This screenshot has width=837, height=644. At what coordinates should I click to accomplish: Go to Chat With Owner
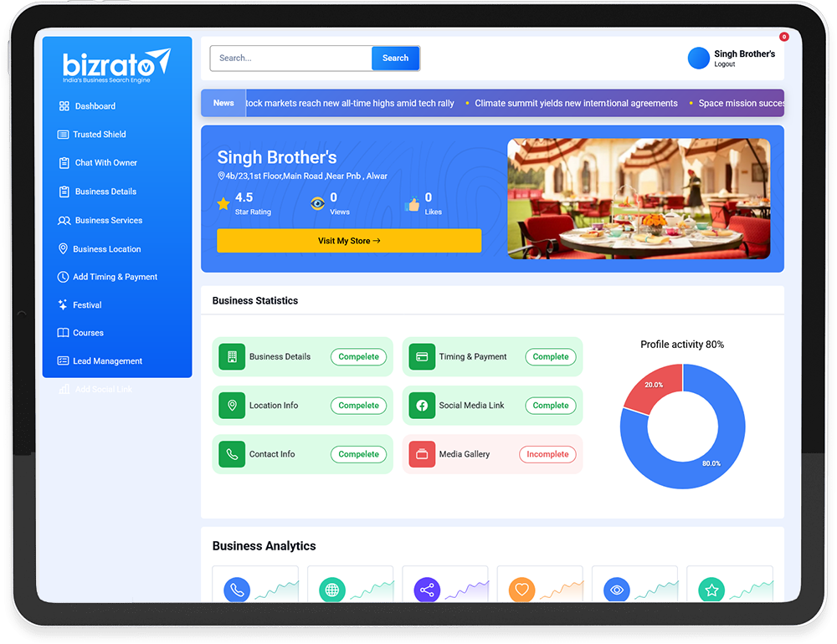coord(105,163)
